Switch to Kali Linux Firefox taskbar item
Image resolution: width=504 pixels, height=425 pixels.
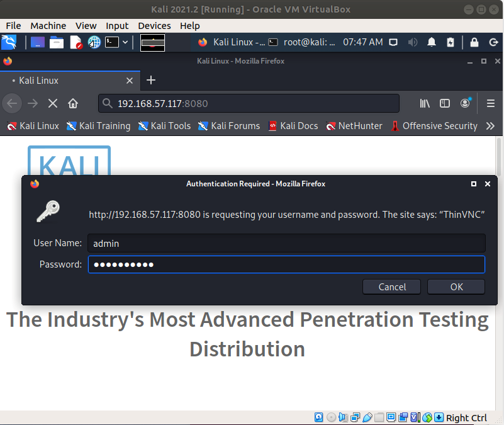tap(232, 42)
